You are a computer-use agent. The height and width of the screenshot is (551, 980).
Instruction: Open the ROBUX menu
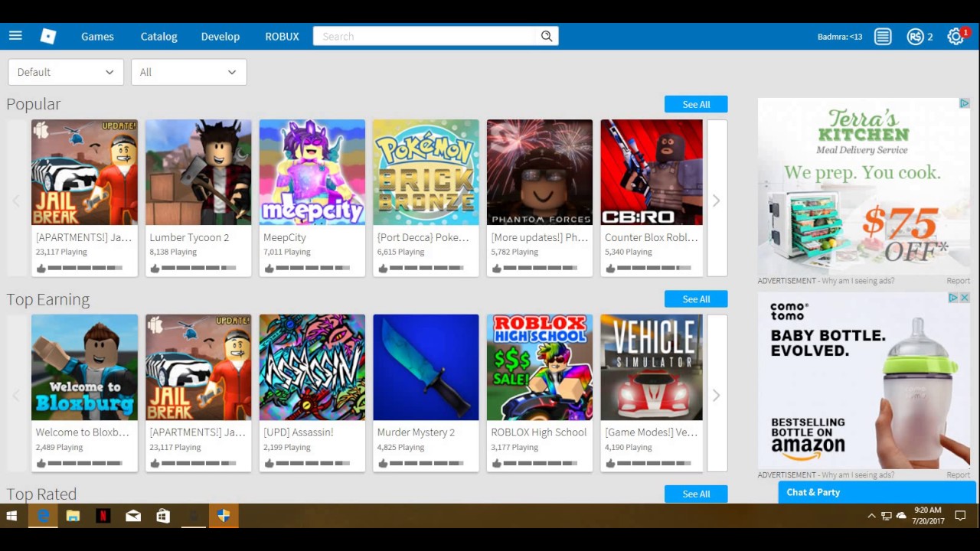(282, 37)
